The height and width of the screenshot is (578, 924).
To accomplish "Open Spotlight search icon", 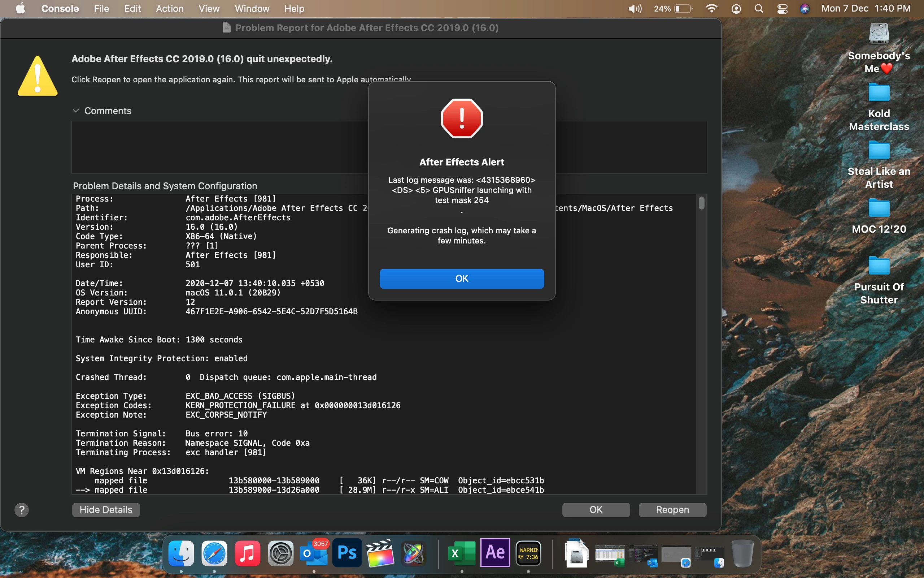I will pos(759,8).
